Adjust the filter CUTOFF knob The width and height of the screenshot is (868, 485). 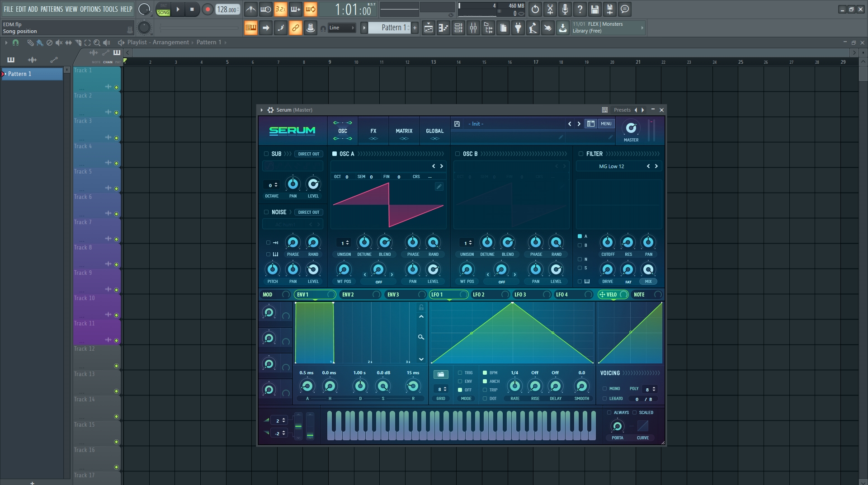pyautogui.click(x=608, y=242)
